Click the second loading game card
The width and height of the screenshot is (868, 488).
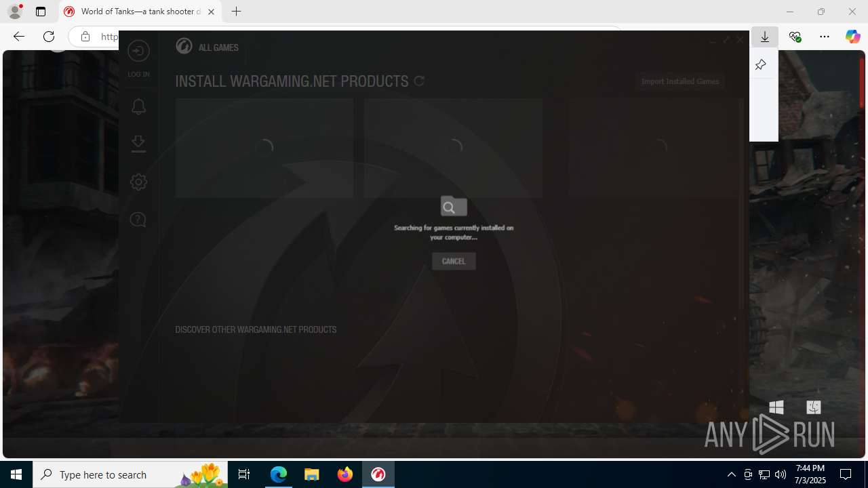[x=453, y=148]
